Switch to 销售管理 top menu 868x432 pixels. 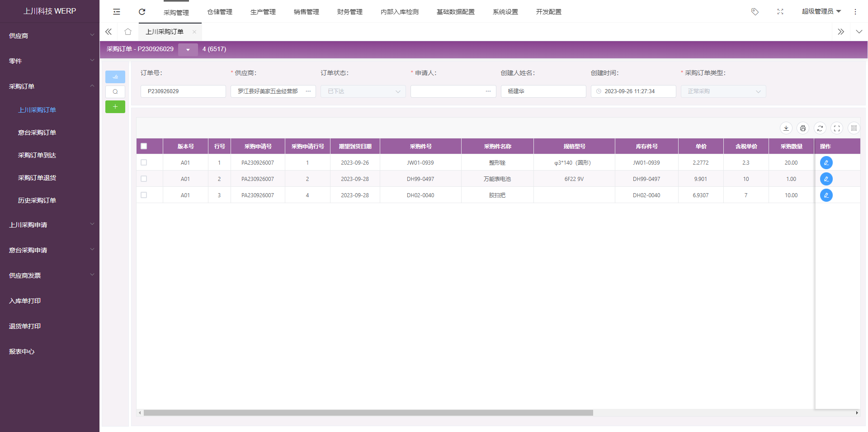click(307, 12)
